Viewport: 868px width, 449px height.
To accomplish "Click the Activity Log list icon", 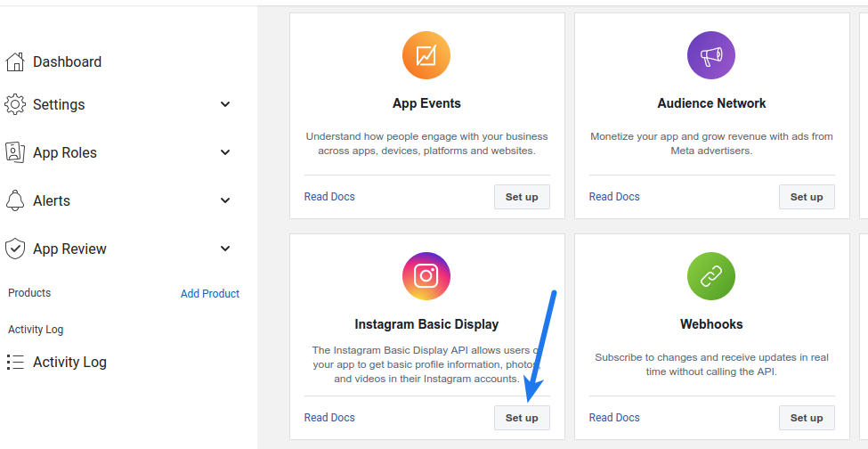I will 15,362.
